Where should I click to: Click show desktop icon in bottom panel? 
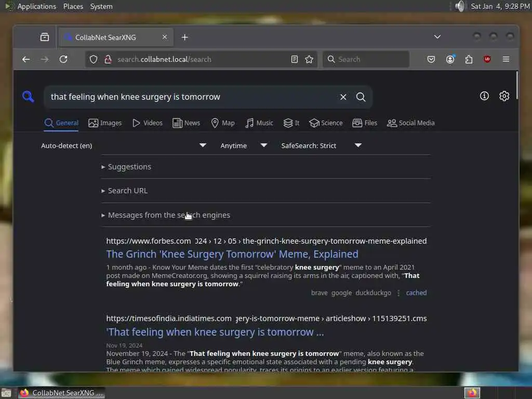[x=6, y=393]
